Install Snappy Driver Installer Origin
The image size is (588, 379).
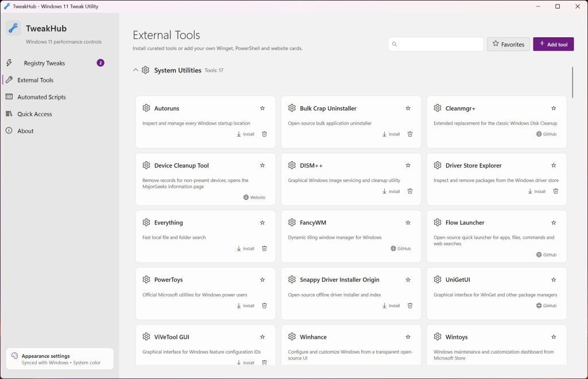[391, 305]
